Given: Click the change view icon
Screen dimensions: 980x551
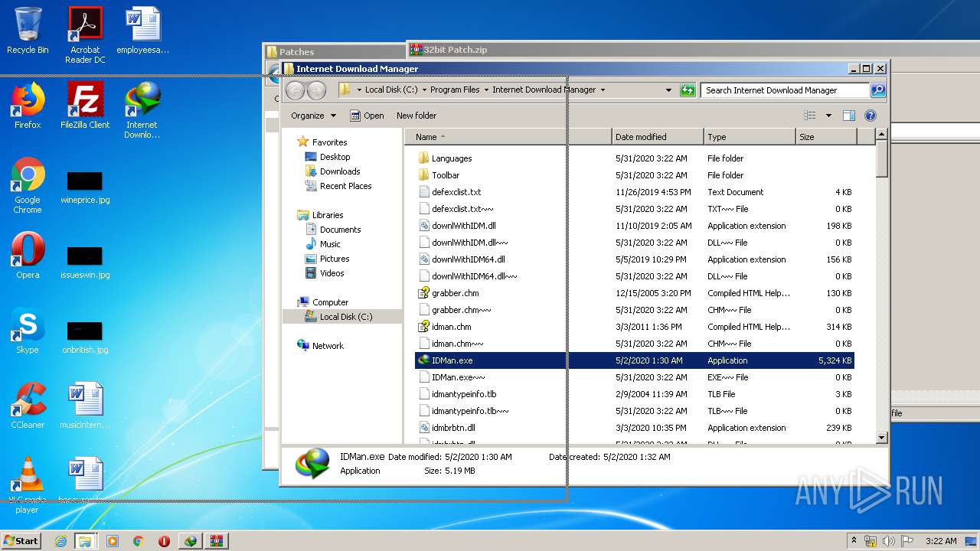Looking at the screenshot, I should pos(810,116).
